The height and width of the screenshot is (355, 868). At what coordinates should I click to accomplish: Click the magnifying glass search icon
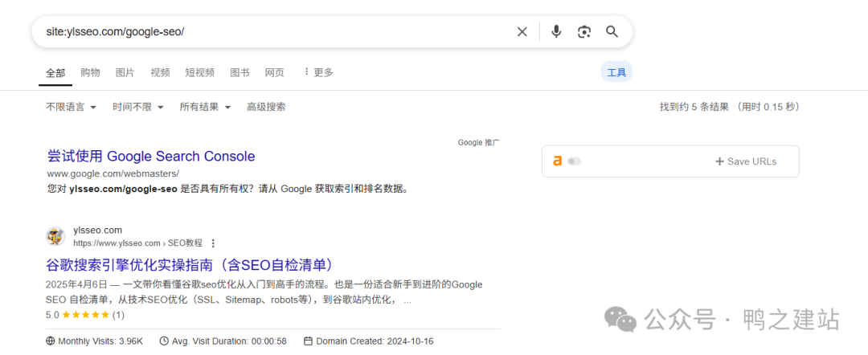click(612, 31)
